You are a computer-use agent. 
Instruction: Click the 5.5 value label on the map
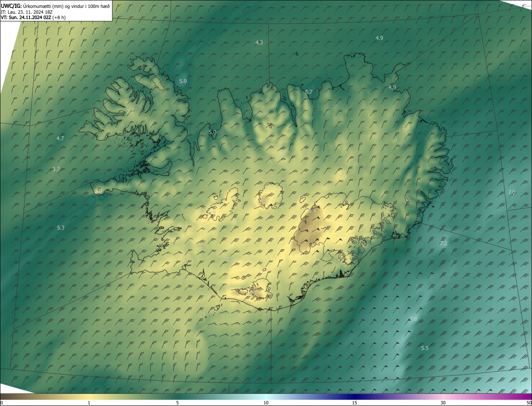click(425, 348)
